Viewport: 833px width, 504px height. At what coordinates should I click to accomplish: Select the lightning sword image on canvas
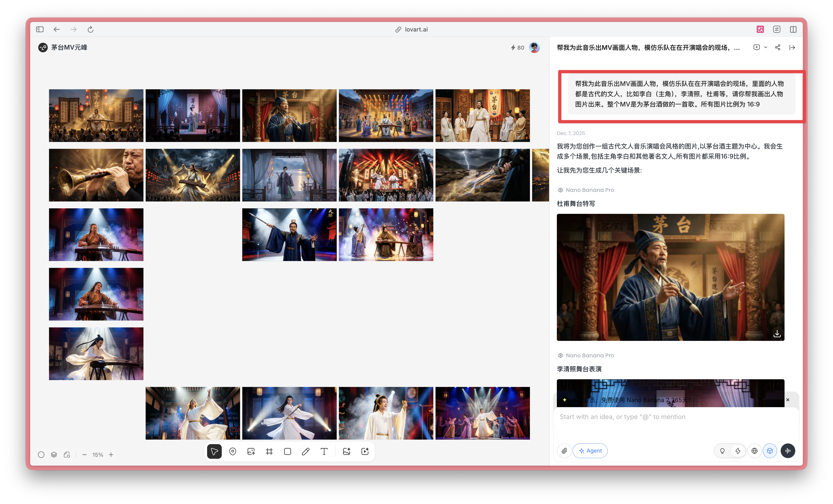click(482, 175)
